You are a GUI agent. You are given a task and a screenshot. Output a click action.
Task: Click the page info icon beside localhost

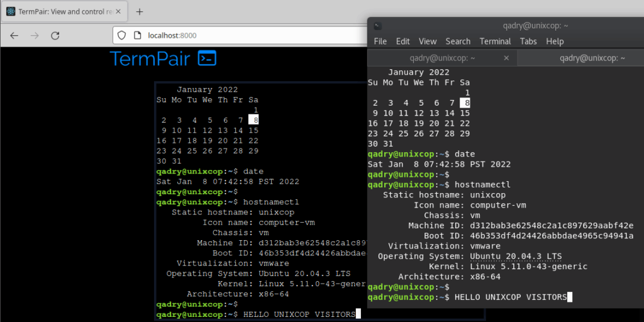(138, 36)
